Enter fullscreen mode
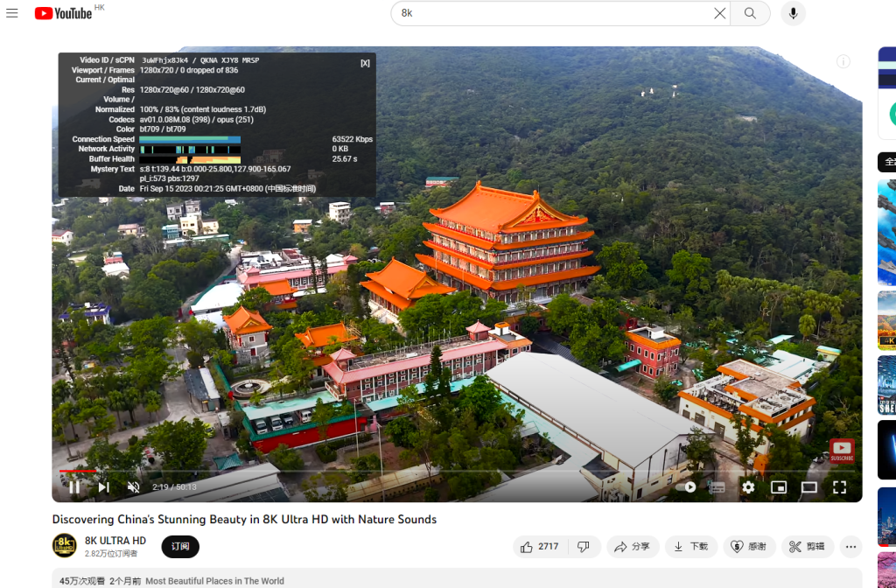Image resolution: width=896 pixels, height=588 pixels. tap(839, 487)
